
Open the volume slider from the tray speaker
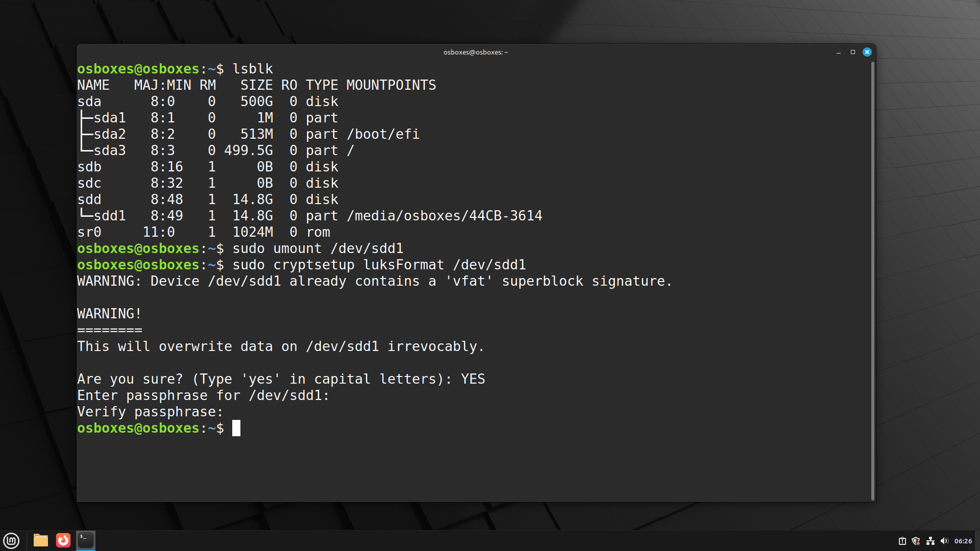click(x=944, y=541)
